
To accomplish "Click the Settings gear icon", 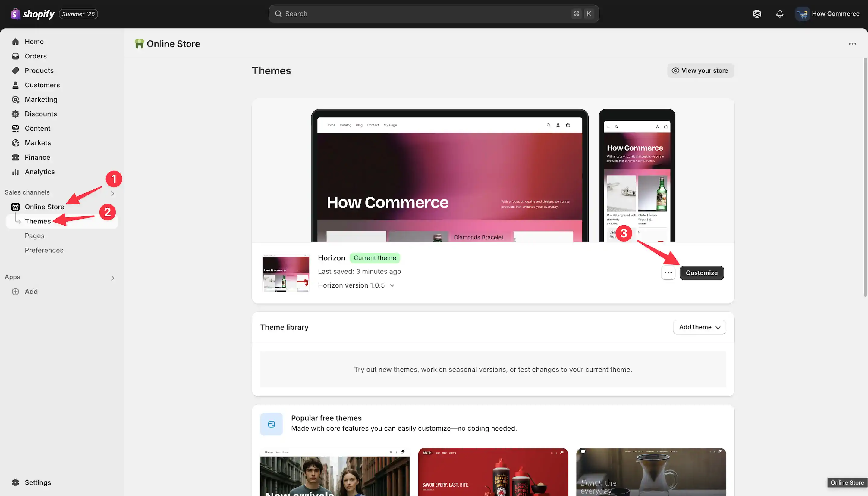I will click(15, 482).
